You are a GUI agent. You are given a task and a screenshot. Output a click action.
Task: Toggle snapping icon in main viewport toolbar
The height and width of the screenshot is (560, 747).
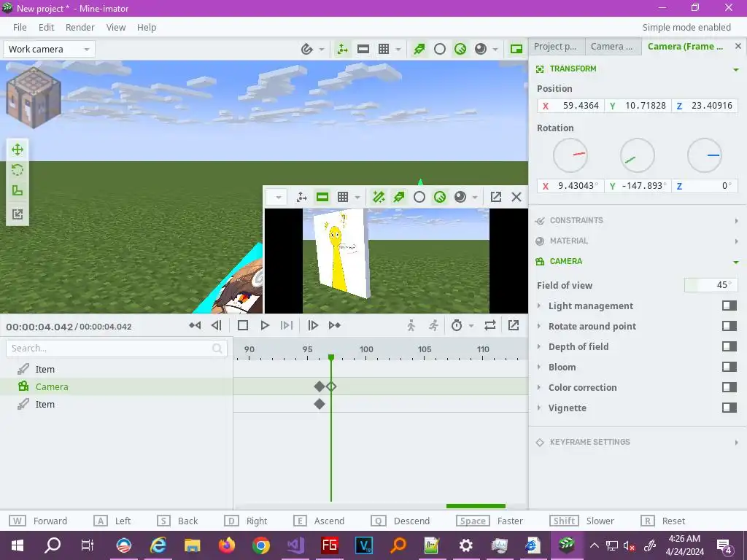[x=307, y=49]
